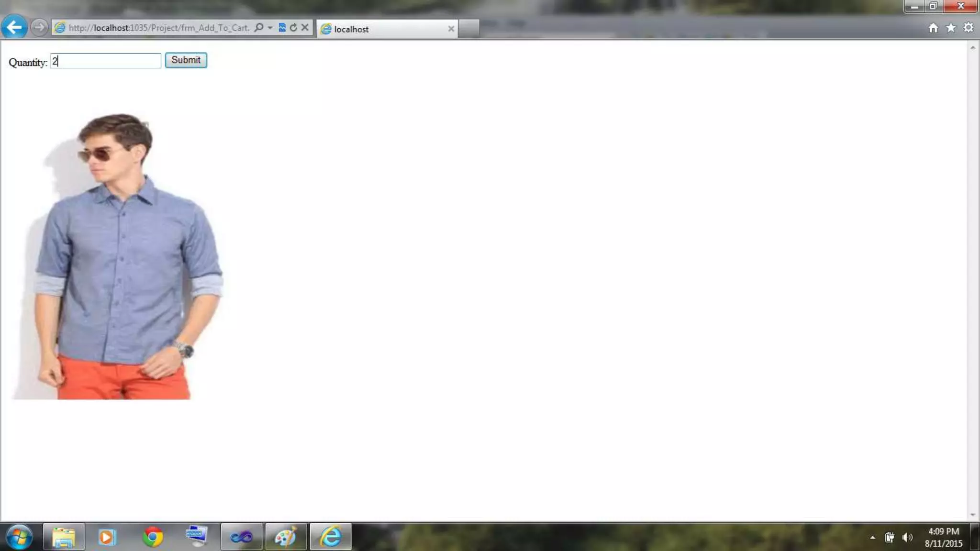The image size is (980, 551).
Task: Click the scrollbar down arrow
Action: click(973, 515)
